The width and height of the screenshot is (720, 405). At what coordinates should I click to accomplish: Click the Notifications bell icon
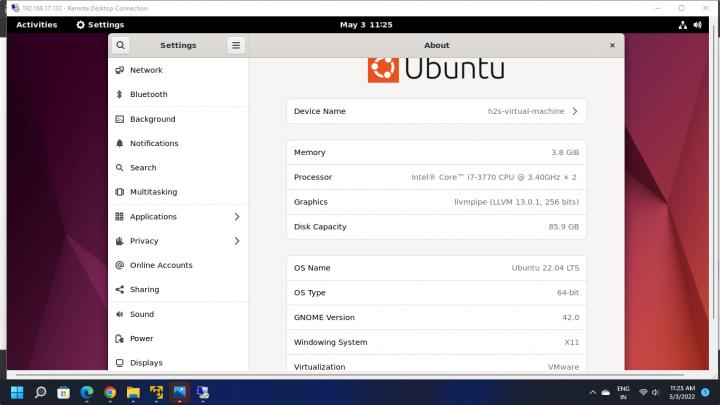119,143
